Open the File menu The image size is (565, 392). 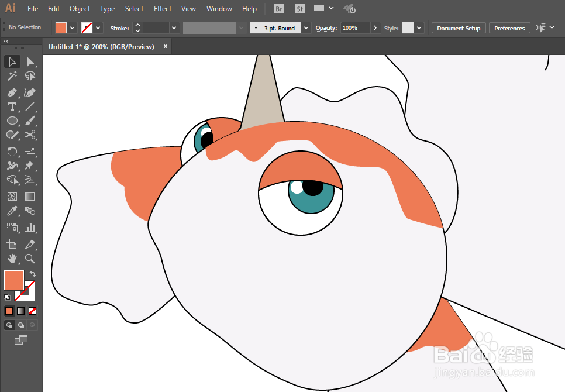(x=33, y=9)
